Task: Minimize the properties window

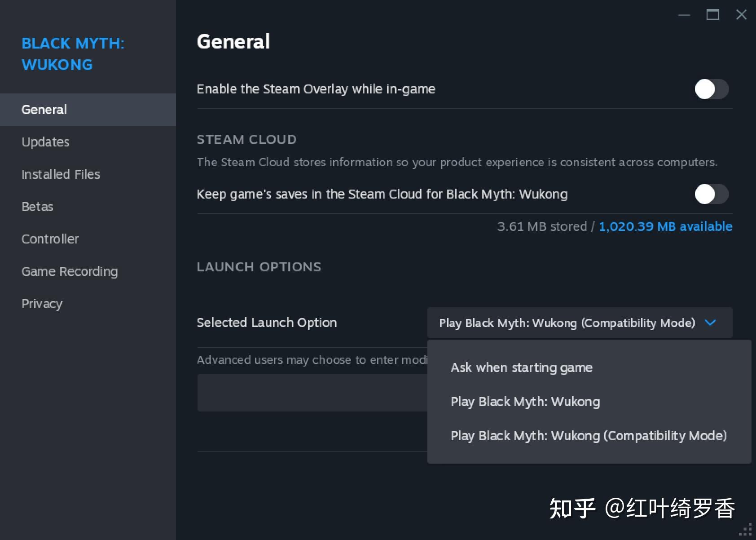Action: pos(684,15)
